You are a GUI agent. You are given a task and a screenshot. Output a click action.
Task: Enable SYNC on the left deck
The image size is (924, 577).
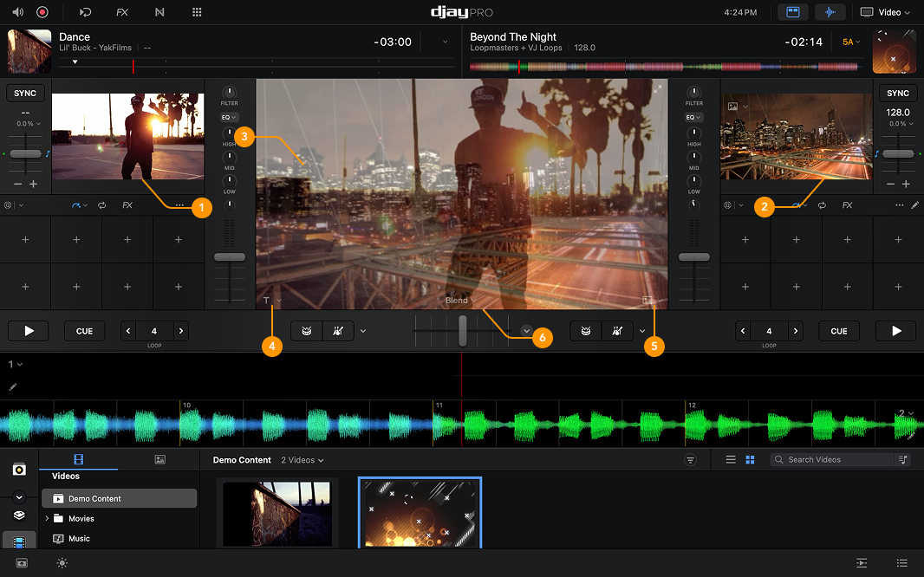point(25,93)
